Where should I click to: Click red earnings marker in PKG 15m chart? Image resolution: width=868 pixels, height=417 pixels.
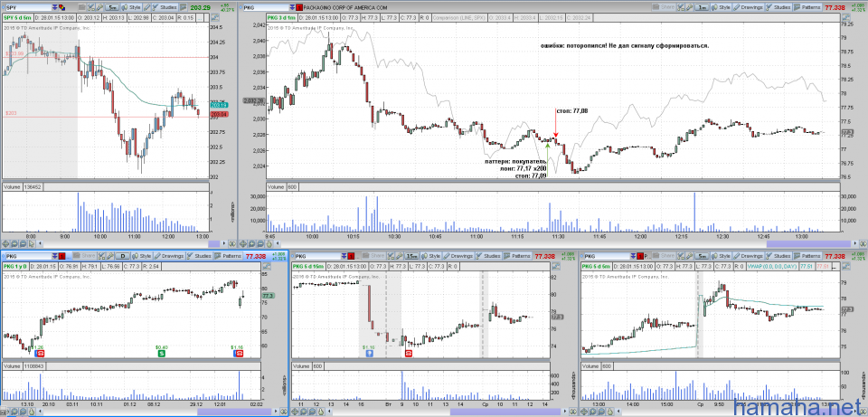409,354
